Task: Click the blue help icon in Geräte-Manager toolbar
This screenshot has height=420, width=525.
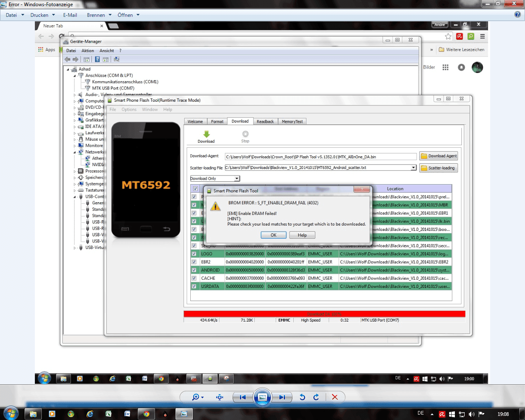Action: pos(97,59)
